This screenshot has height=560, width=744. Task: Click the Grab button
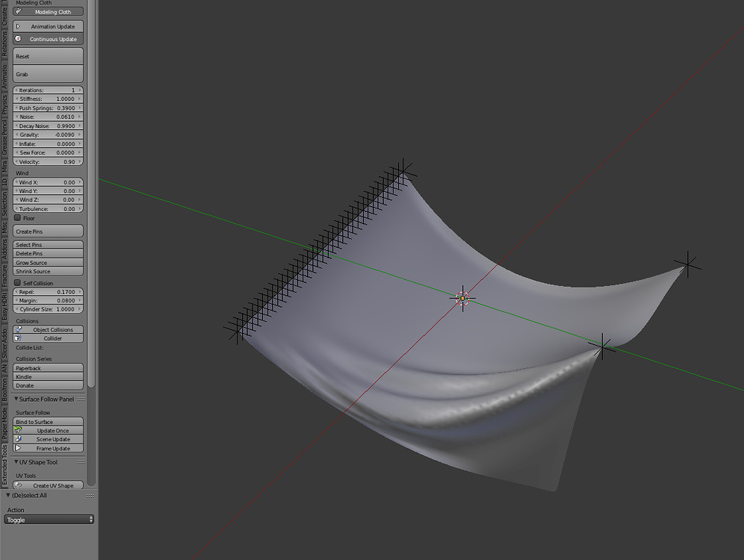(48, 74)
